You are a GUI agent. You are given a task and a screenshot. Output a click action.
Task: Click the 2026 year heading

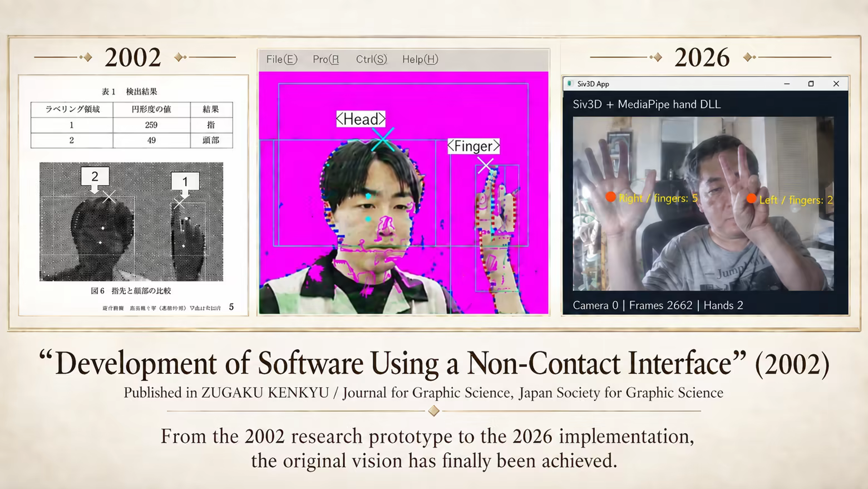coord(702,57)
